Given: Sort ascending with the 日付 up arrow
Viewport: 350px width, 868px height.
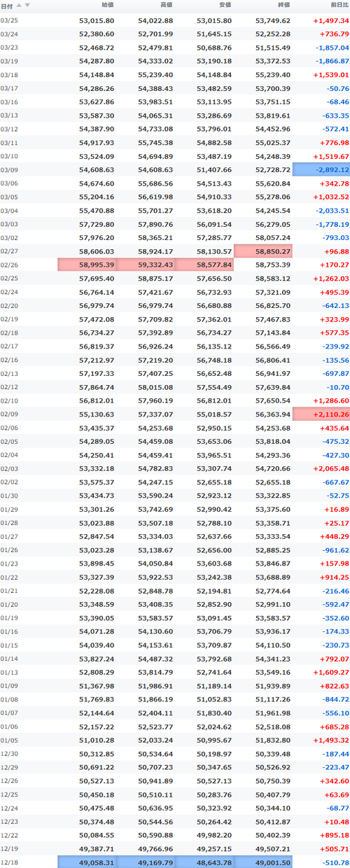Looking at the screenshot, I should (19, 5).
